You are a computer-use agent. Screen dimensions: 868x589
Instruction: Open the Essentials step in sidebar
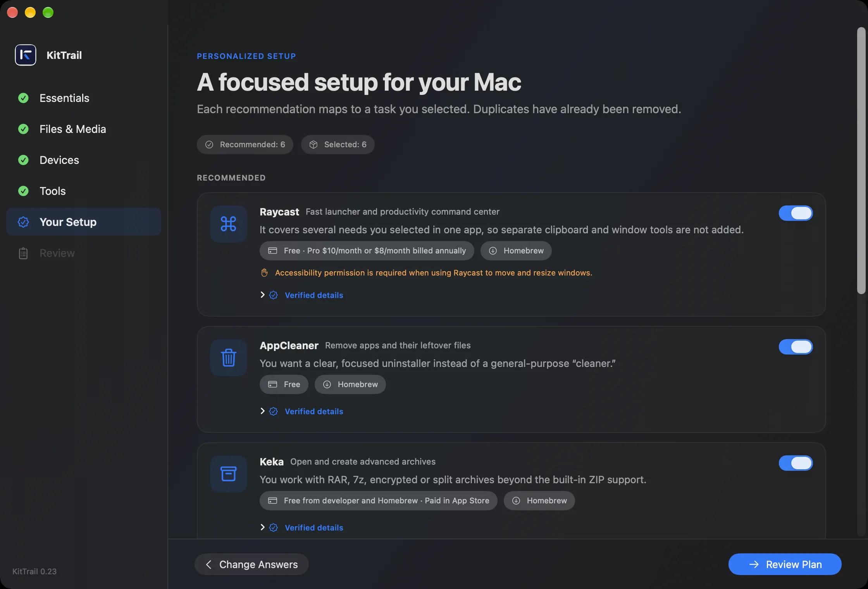(84, 98)
